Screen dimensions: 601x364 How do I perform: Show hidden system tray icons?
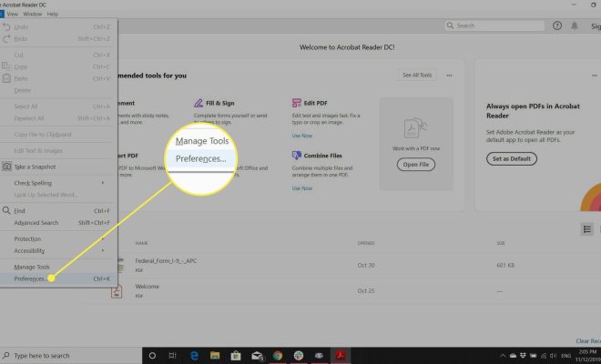pyautogui.click(x=503, y=356)
